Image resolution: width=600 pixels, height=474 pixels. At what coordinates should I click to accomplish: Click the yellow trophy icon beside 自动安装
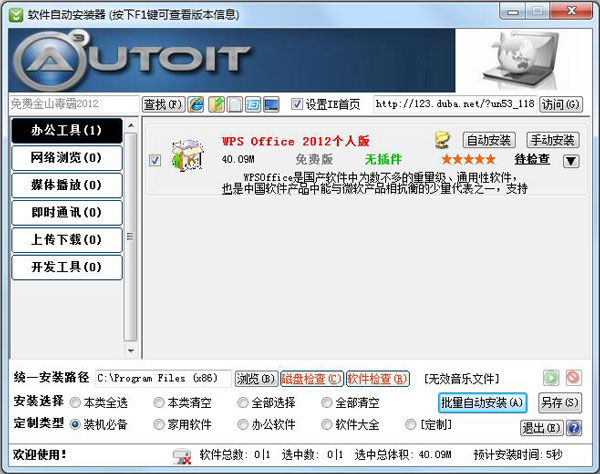click(443, 140)
